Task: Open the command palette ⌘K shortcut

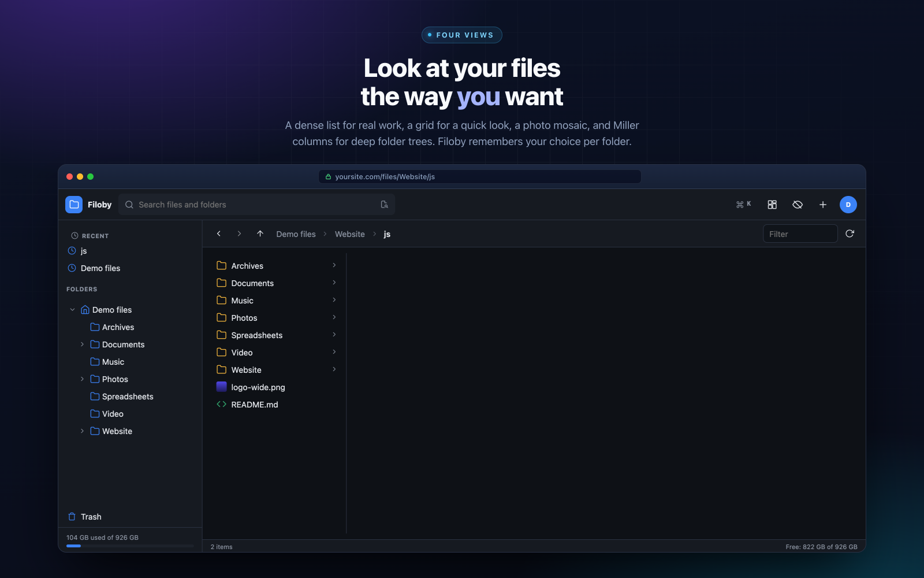Action: [x=744, y=205]
